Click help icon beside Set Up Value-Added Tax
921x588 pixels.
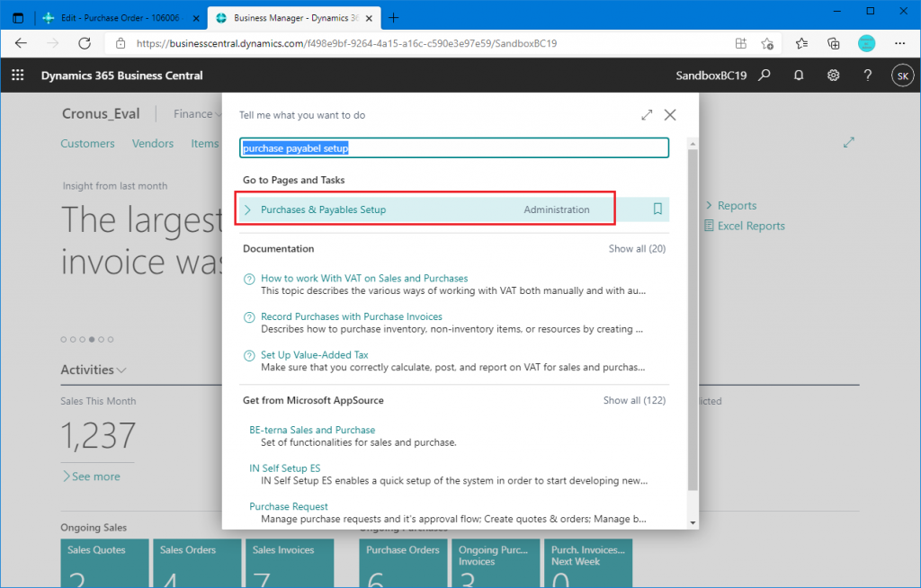[x=249, y=355]
